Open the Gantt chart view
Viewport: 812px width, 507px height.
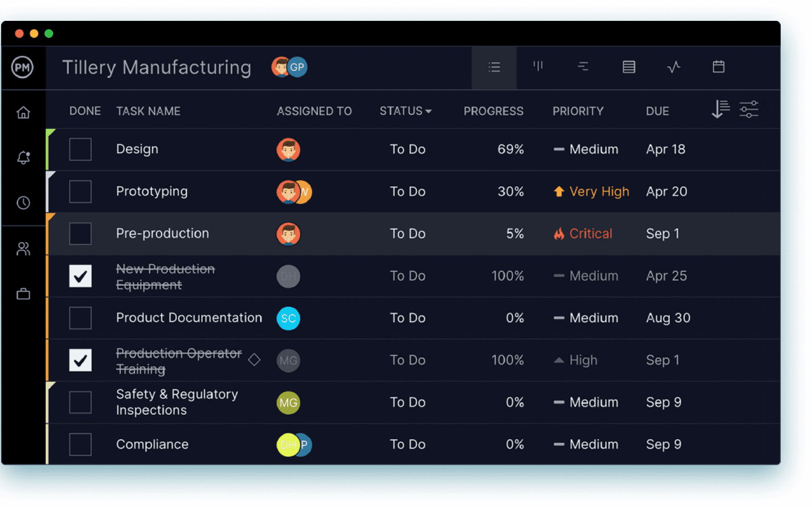583,67
